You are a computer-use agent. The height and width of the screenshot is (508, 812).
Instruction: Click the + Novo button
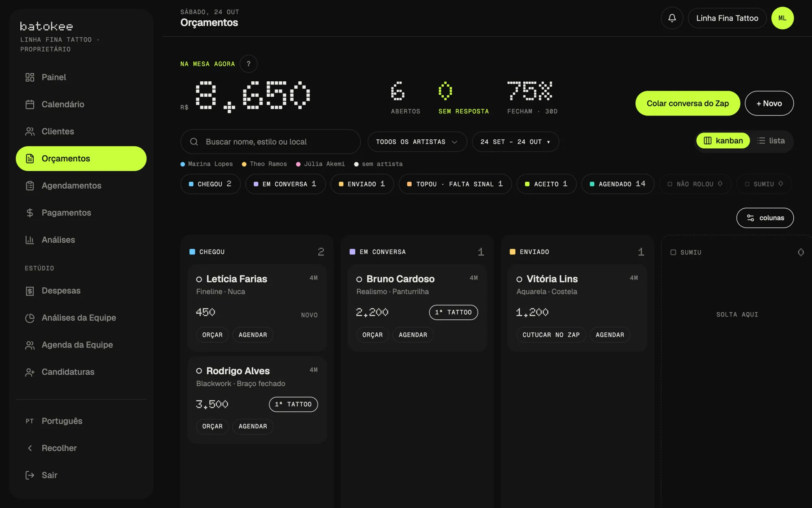(x=769, y=103)
